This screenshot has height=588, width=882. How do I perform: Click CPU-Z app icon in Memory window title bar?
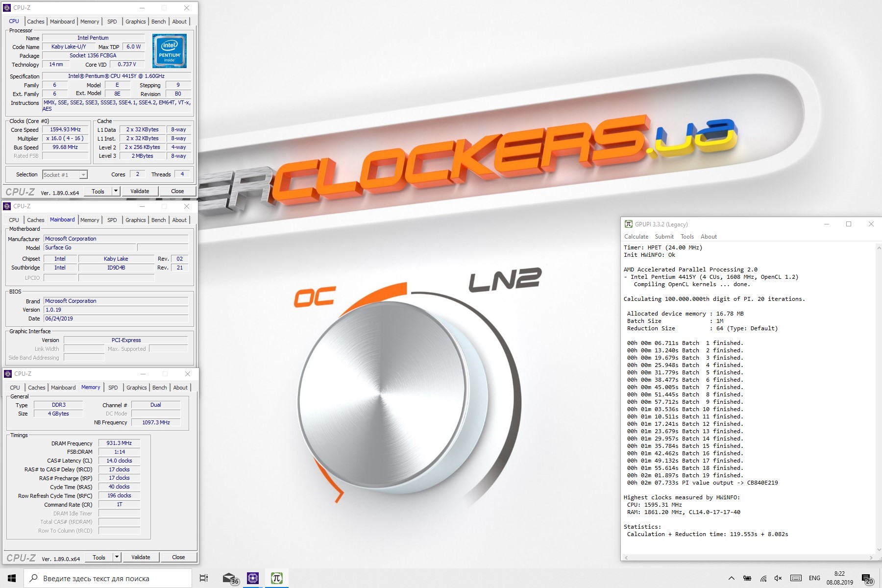click(8, 374)
